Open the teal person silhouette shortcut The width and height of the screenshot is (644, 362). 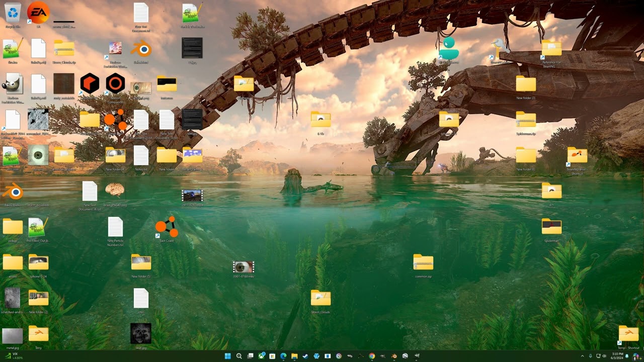pyautogui.click(x=449, y=49)
